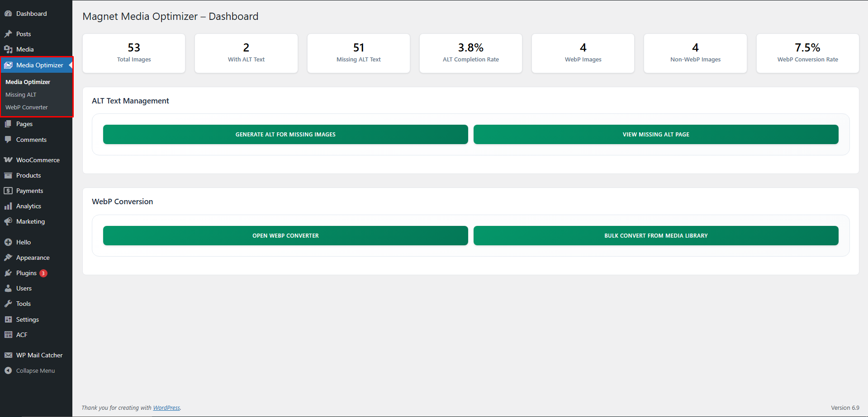Click the WebP Conversion Rate card
Image resolution: width=868 pixels, height=417 pixels.
tap(808, 53)
